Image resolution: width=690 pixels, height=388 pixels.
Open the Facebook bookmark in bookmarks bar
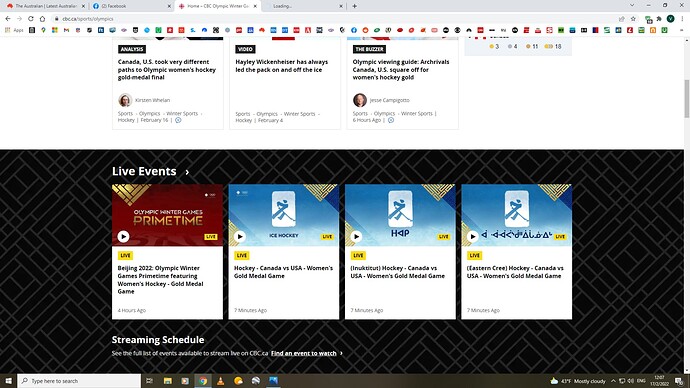pos(353,30)
